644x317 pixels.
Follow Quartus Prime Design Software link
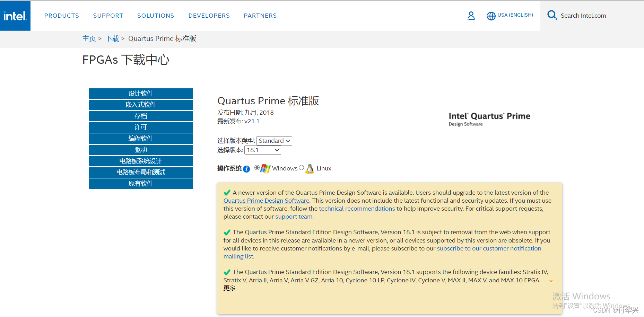(266, 201)
